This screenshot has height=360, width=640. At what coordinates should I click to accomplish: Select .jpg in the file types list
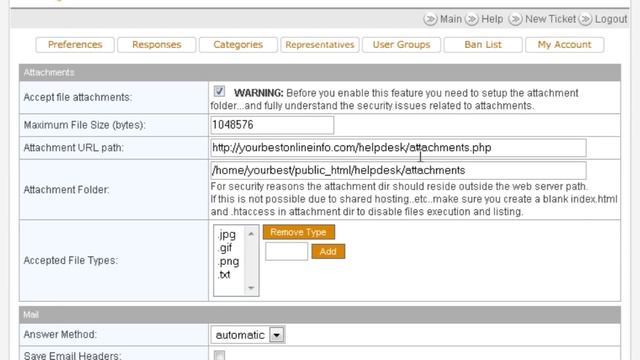227,235
